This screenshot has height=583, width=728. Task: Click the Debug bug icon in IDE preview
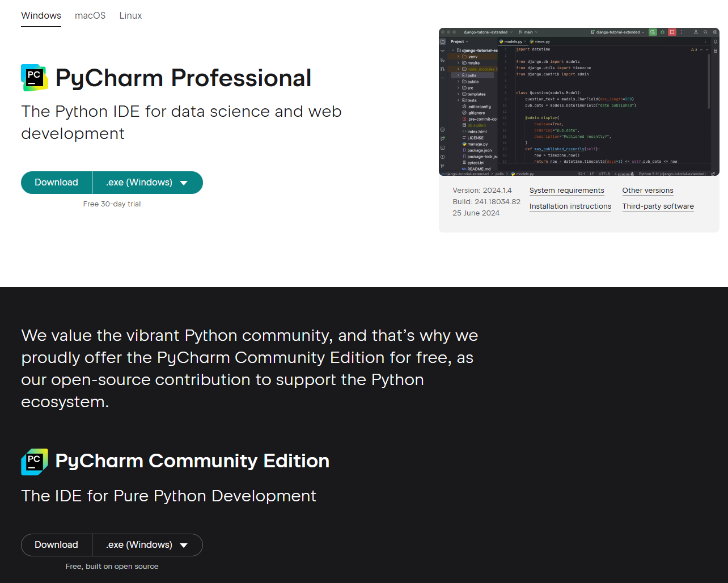pyautogui.click(x=662, y=32)
